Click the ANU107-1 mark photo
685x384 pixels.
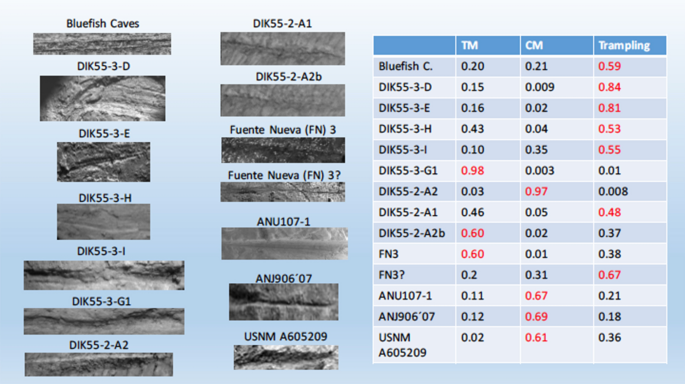coord(284,243)
